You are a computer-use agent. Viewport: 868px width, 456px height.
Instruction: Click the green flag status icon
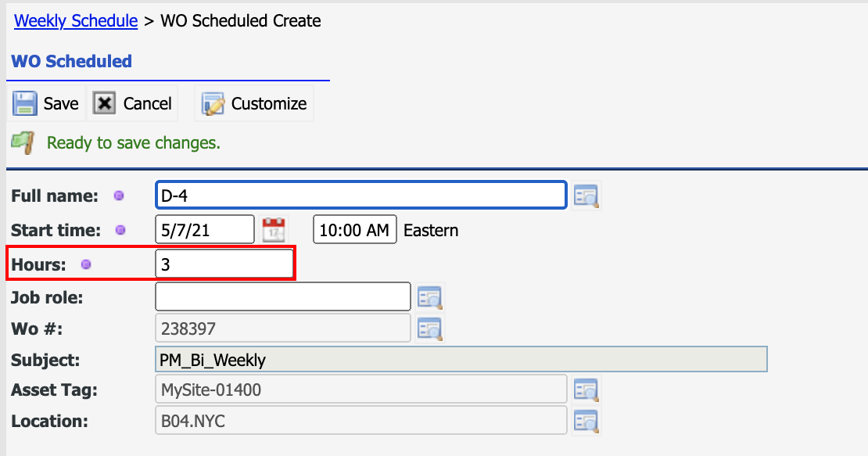tap(23, 142)
